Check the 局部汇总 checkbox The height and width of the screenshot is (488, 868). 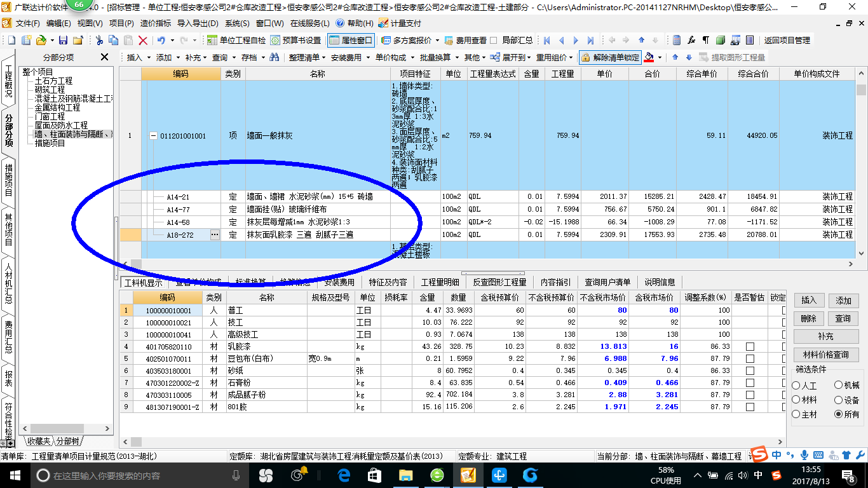[494, 40]
